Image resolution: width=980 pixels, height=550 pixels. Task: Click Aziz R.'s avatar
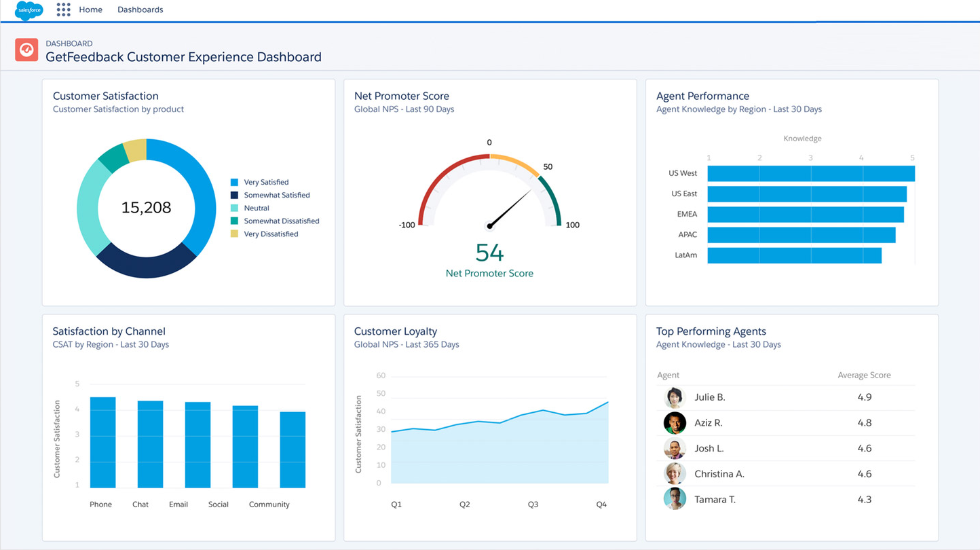pyautogui.click(x=675, y=423)
